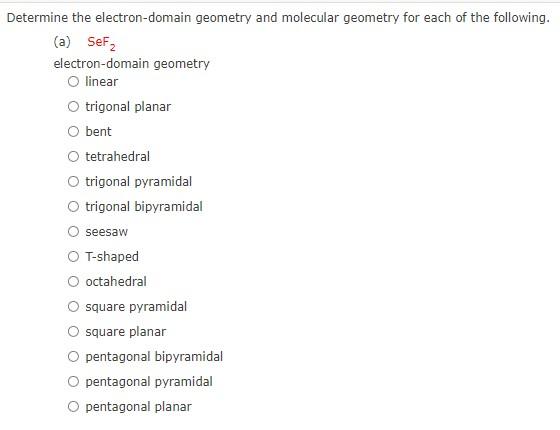Pick tetrahedral as the geometry

pyautogui.click(x=73, y=156)
